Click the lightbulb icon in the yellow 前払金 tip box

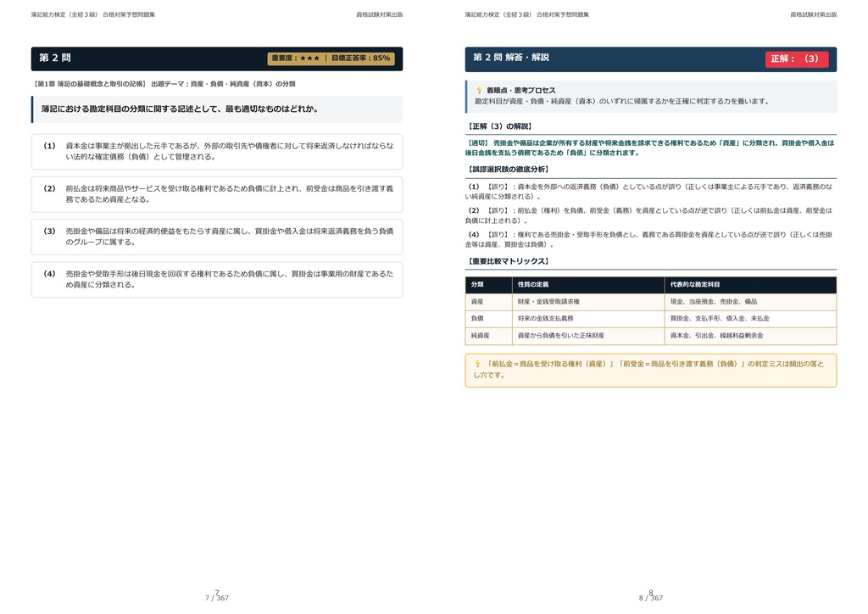pos(478,365)
